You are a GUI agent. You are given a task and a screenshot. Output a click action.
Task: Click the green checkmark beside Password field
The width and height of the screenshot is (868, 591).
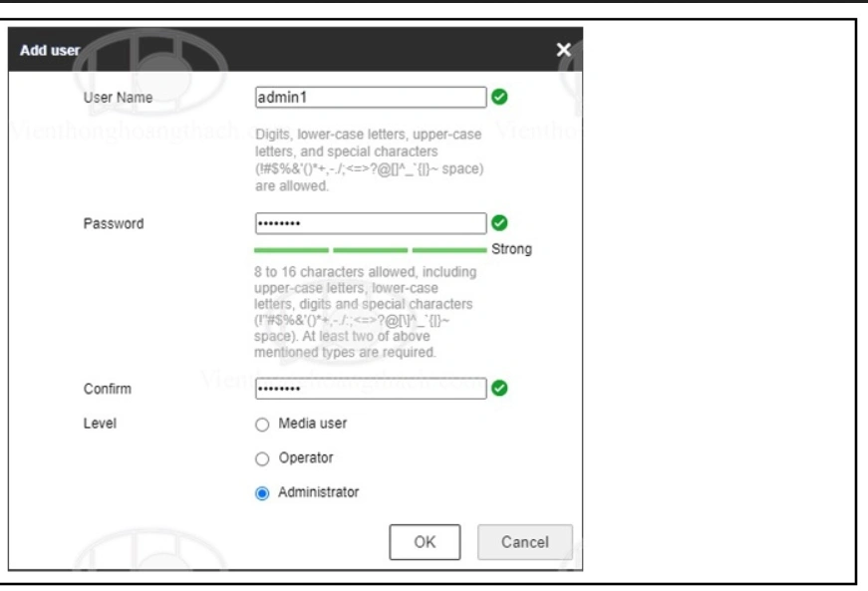pyautogui.click(x=500, y=223)
